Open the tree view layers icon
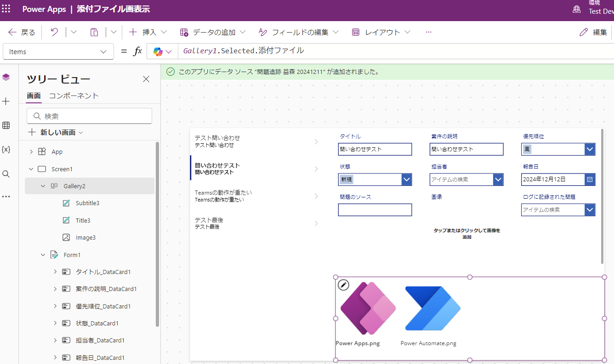The image size is (614, 364). (x=6, y=77)
